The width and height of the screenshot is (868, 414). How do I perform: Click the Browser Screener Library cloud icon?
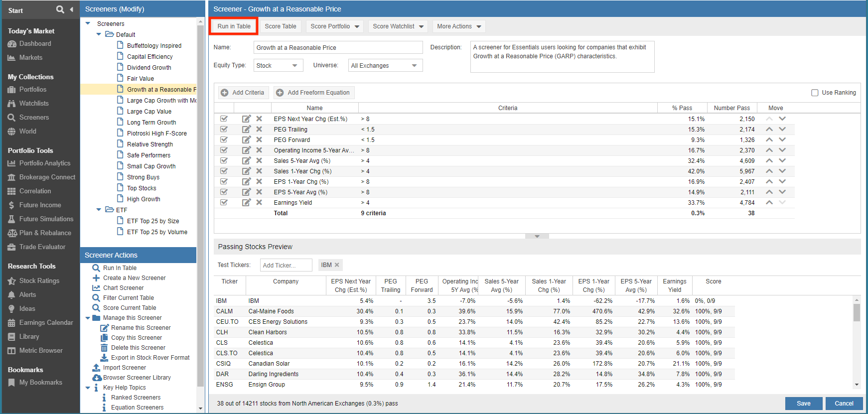click(x=97, y=378)
